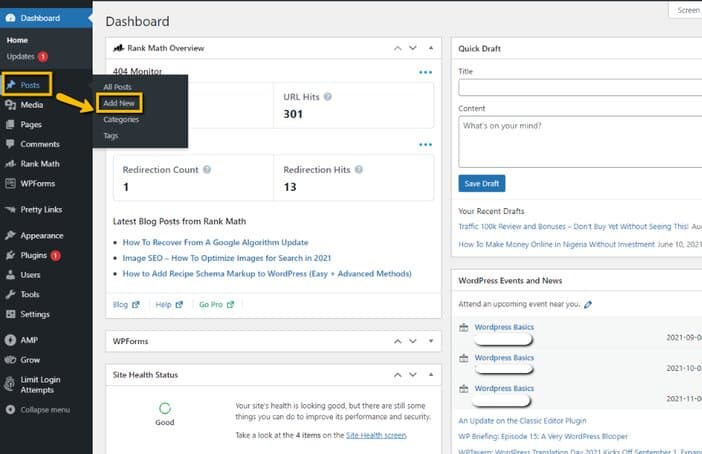
Task: Open the Site Health screen link
Action: coord(376,435)
